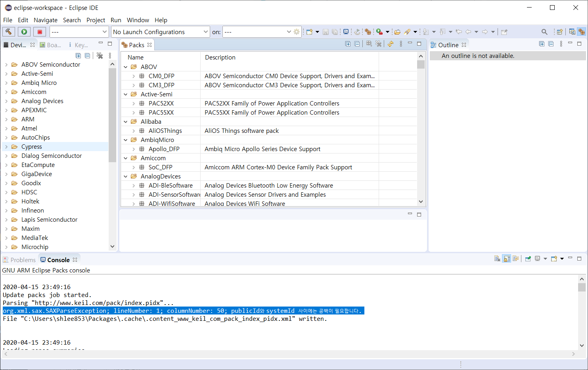This screenshot has height=370, width=588.
Task: Click the launch target gear settings icon
Action: tap(297, 32)
